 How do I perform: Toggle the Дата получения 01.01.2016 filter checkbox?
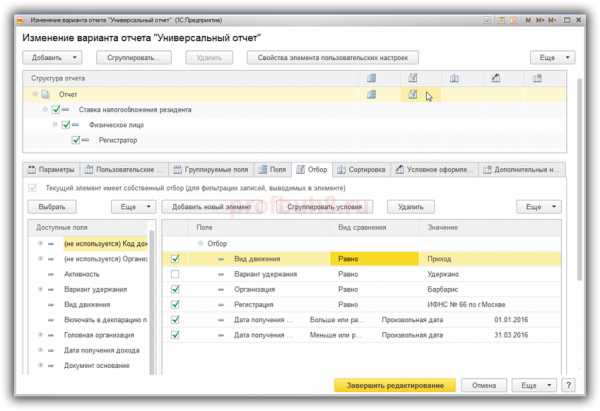tap(175, 320)
